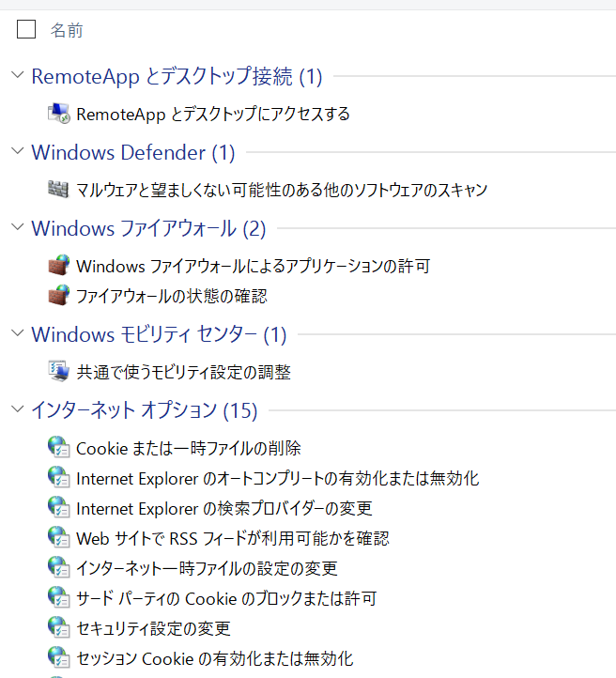Open RemoteApp とデスクトップにアクセスする

tap(213, 115)
